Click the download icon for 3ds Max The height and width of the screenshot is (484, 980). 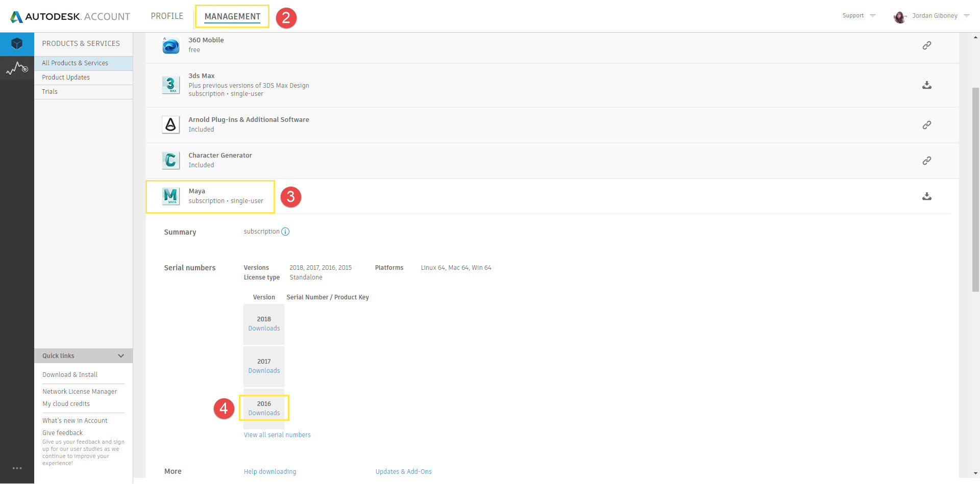(927, 85)
